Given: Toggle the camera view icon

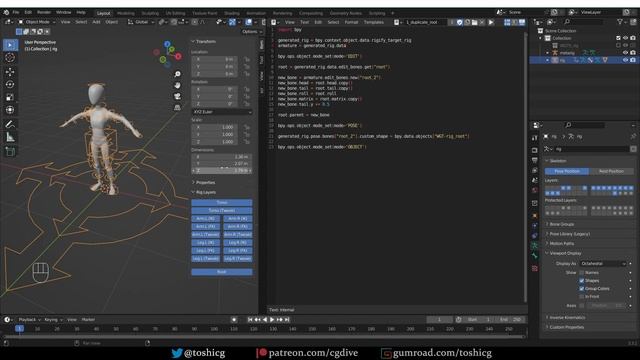Looking at the screenshot, I should pyautogui.click(x=178, y=96).
